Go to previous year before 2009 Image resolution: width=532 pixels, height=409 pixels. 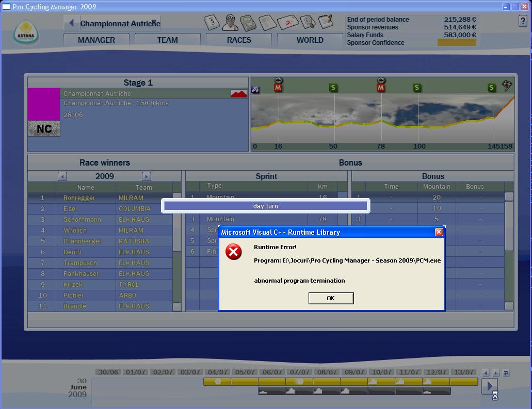(62, 176)
